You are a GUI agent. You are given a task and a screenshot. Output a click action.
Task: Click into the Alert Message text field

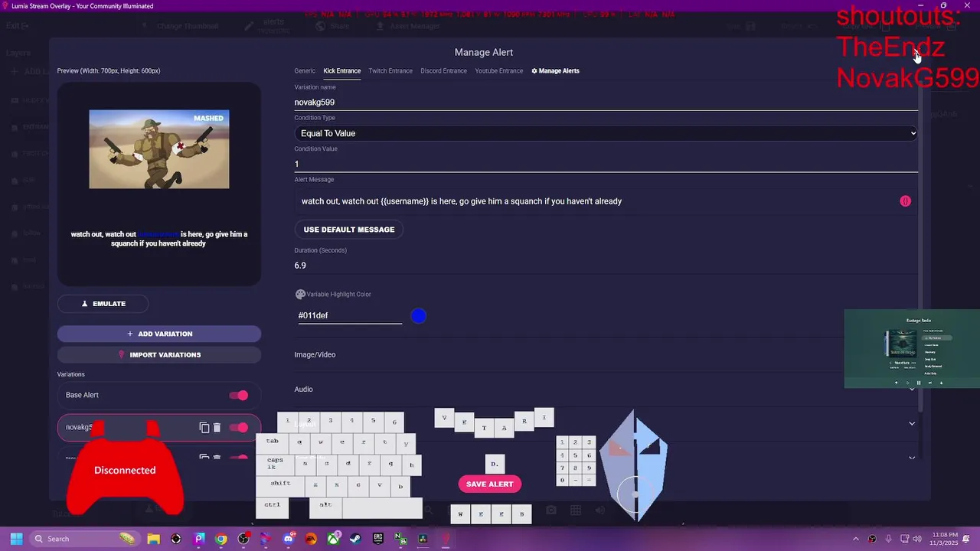tap(597, 201)
